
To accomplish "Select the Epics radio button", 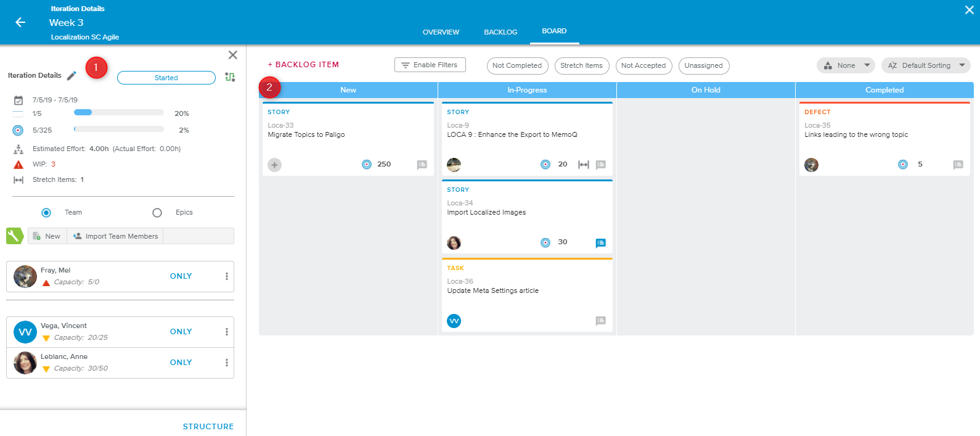I will pos(157,213).
